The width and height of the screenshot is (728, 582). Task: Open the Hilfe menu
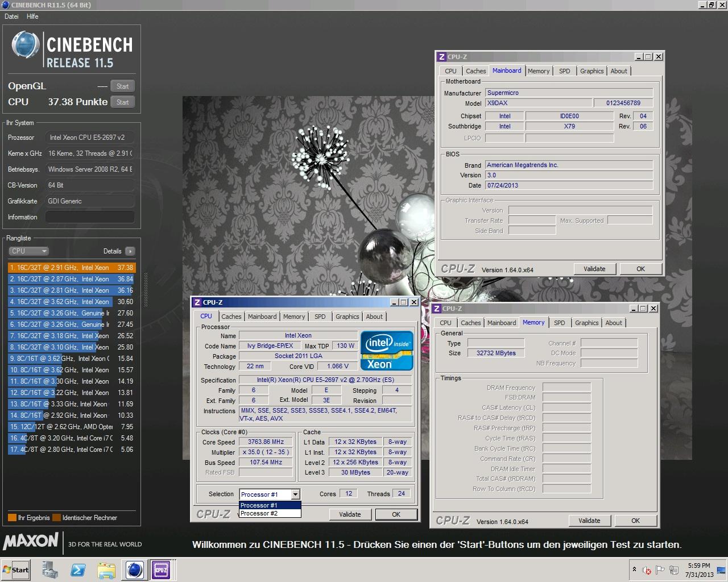coord(32,16)
